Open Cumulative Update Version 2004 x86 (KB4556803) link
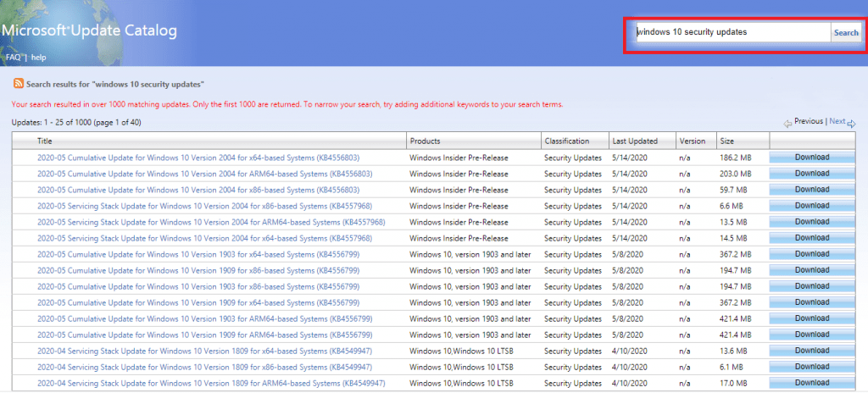 tap(198, 190)
